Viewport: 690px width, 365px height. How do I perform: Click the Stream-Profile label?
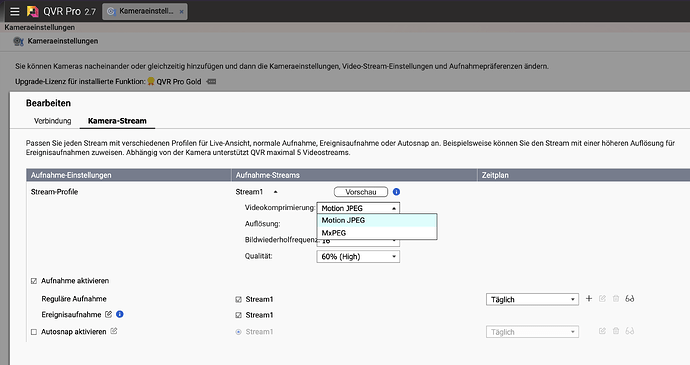(54, 192)
